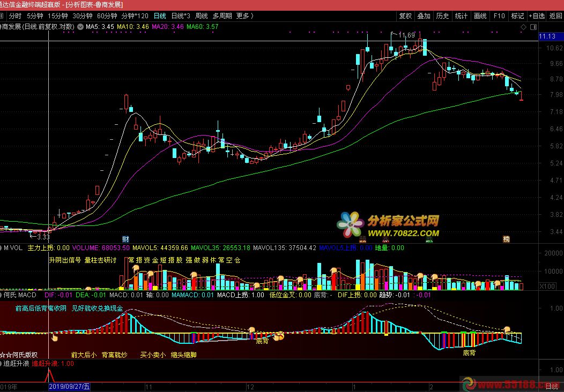Expand the 更多 period options
Viewport: 564px width, 392px height.
244,16
